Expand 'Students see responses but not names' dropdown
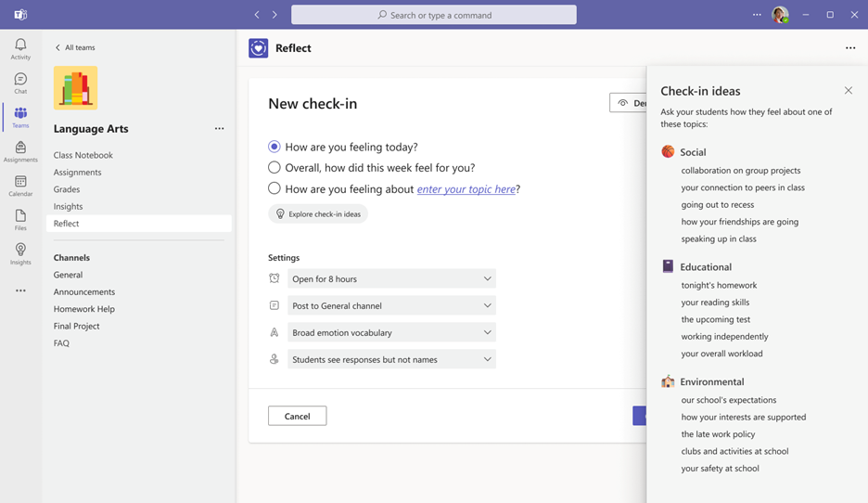Image resolution: width=868 pixels, height=503 pixels. (392, 359)
